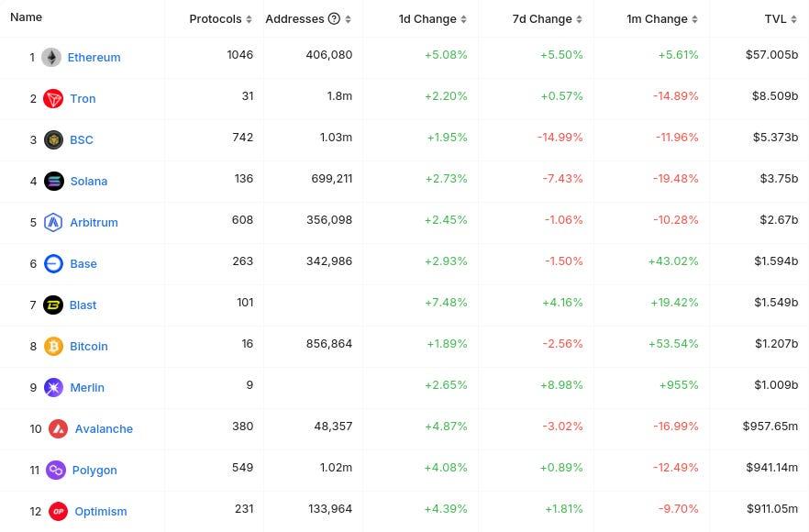Click the Base chain logo icon

coord(54,263)
